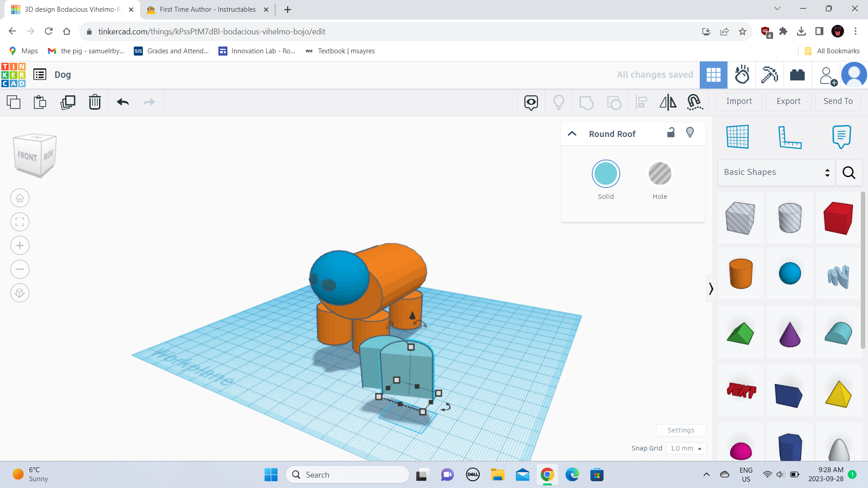Viewport: 868px width, 488px height.
Task: Open the Align tool
Action: [641, 102]
